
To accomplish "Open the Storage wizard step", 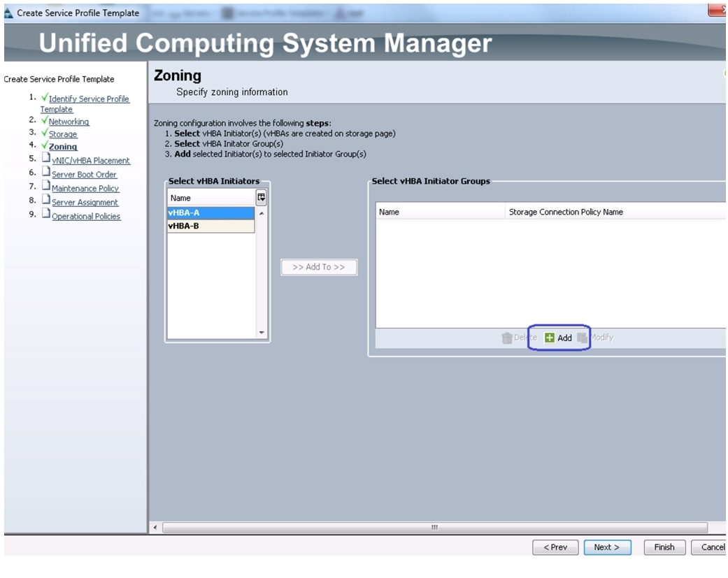I will [x=63, y=134].
